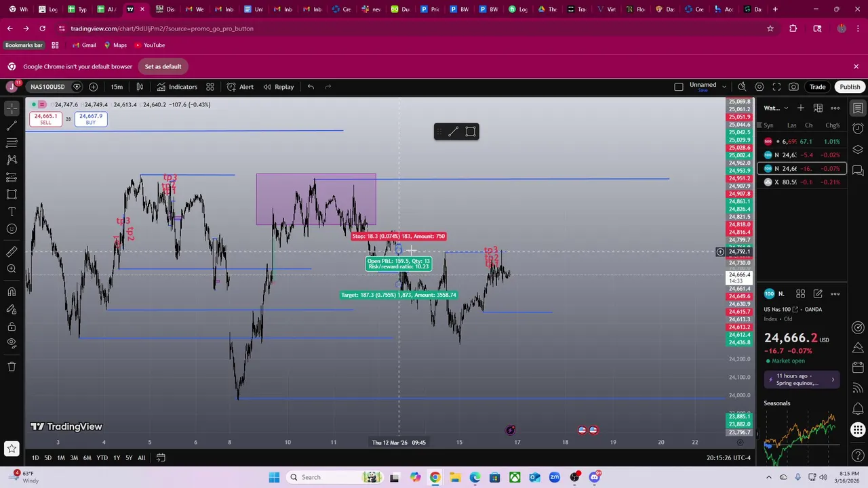The image size is (868, 488).
Task: Activate the zoom-in magnifier tool
Action: pyautogui.click(x=12, y=269)
